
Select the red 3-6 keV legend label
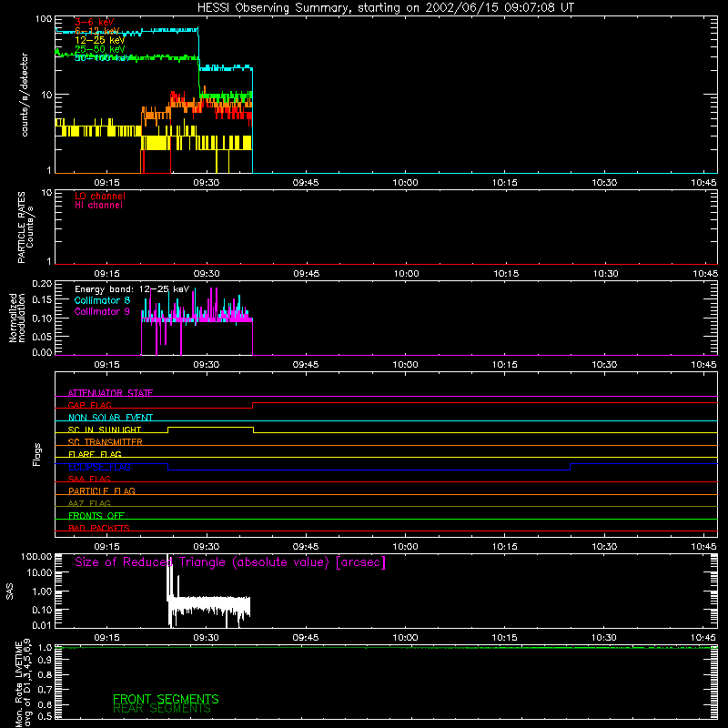coord(95,22)
